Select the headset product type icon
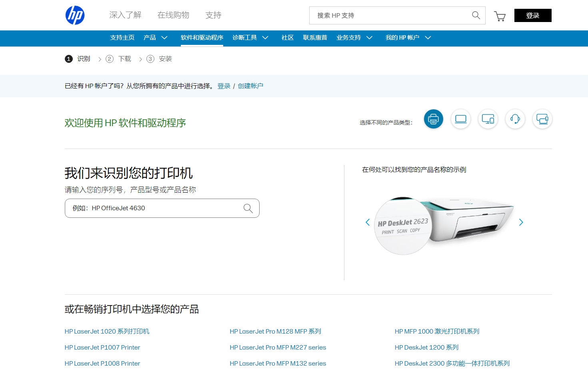Image resolution: width=588 pixels, height=370 pixels. pos(515,119)
